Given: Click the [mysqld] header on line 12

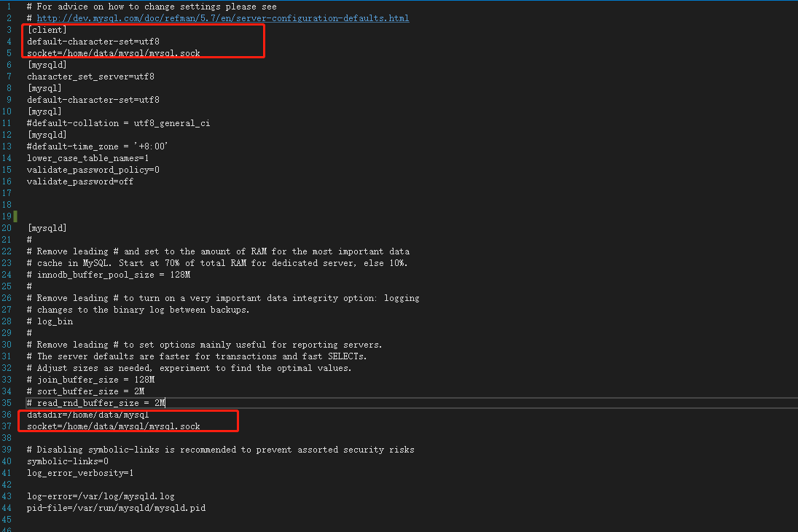Looking at the screenshot, I should coord(47,135).
